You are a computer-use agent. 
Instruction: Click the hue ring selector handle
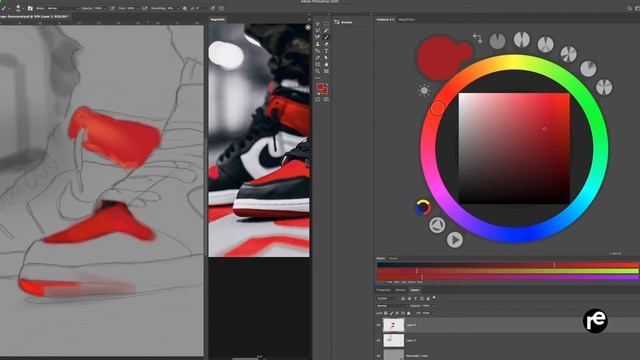point(437,108)
